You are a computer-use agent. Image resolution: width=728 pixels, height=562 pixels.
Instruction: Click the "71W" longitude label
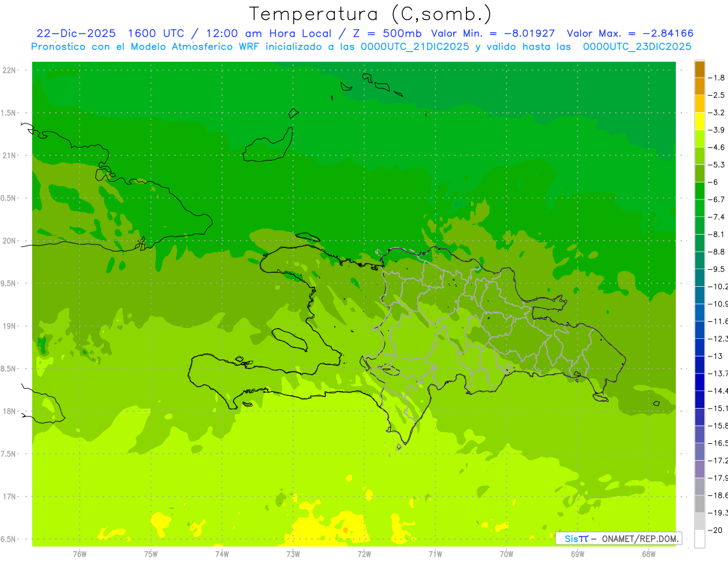[435, 554]
